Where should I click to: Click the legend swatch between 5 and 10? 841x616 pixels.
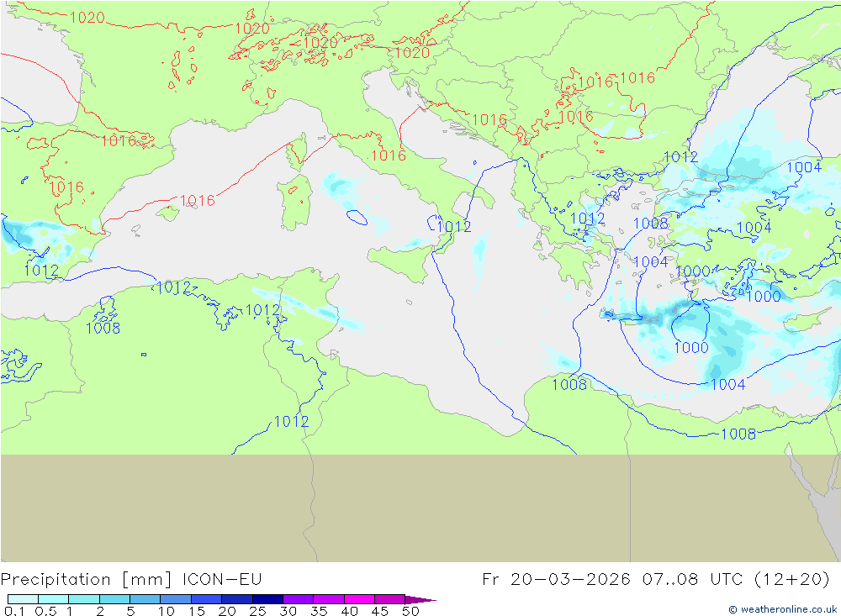click(x=145, y=599)
